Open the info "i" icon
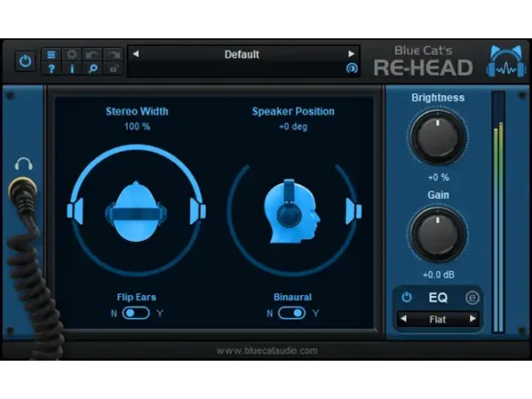The width and height of the screenshot is (532, 399). coord(72,69)
